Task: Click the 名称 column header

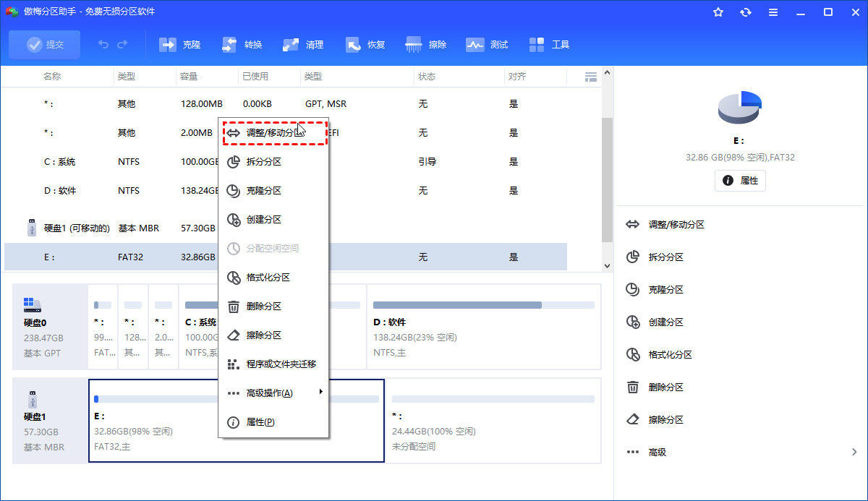Action: [x=52, y=77]
